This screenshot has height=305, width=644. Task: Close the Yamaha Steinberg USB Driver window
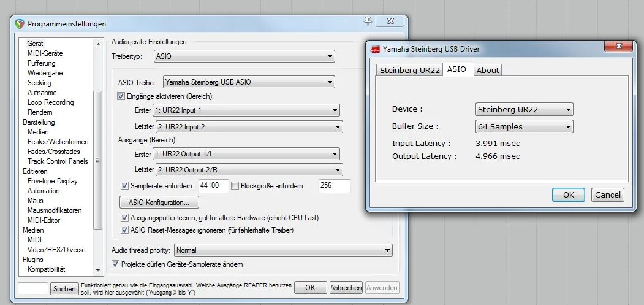click(619, 47)
